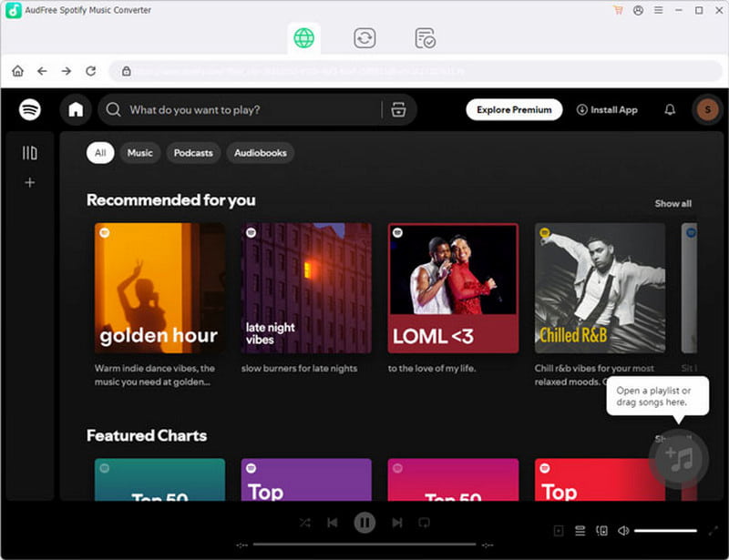Select the Podcasts filter chip
The image size is (729, 560).
[193, 153]
